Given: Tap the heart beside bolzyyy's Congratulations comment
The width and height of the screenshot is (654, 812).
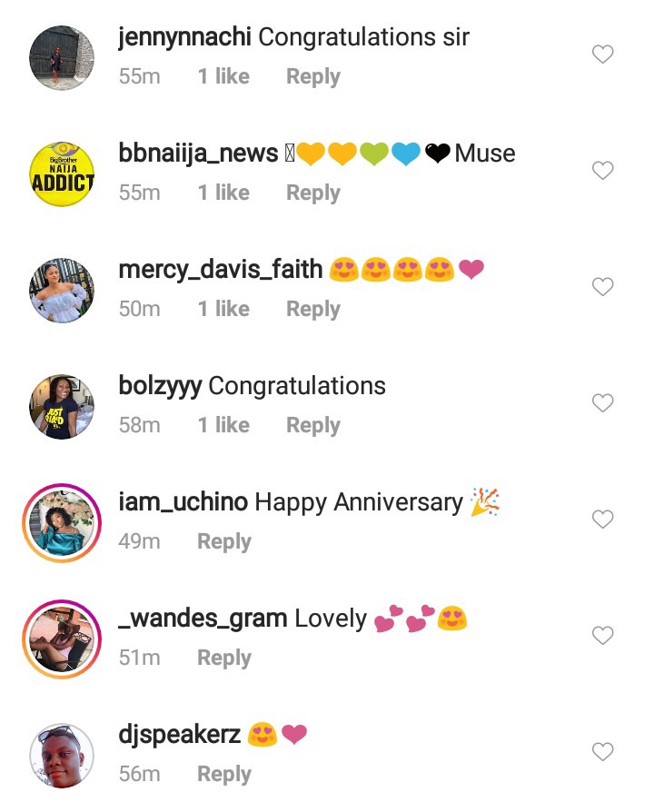Looking at the screenshot, I should click(602, 403).
